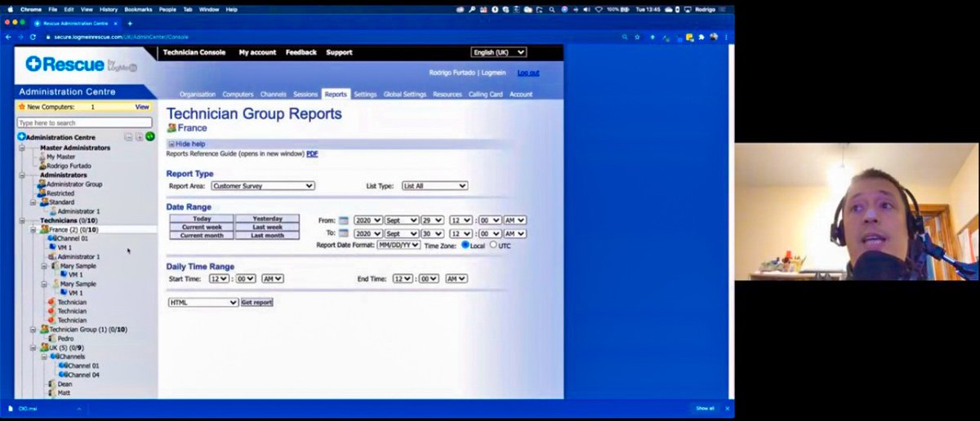Open the Report Area dropdown
Screen dimensions: 980x421
(x=262, y=186)
